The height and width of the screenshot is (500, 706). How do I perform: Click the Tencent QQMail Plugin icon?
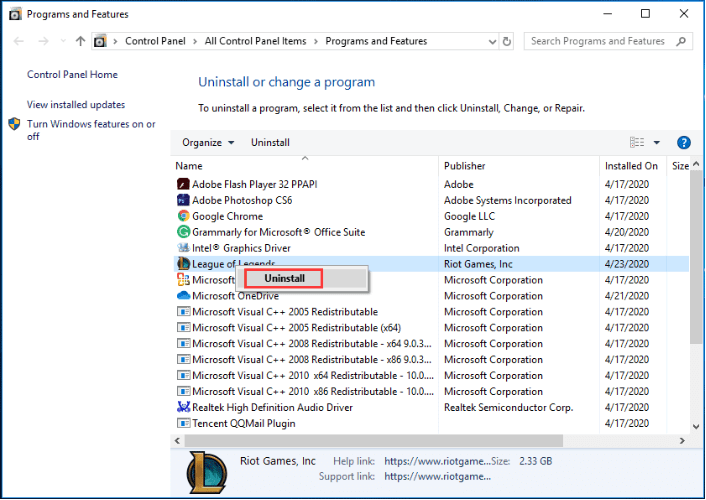(x=183, y=423)
